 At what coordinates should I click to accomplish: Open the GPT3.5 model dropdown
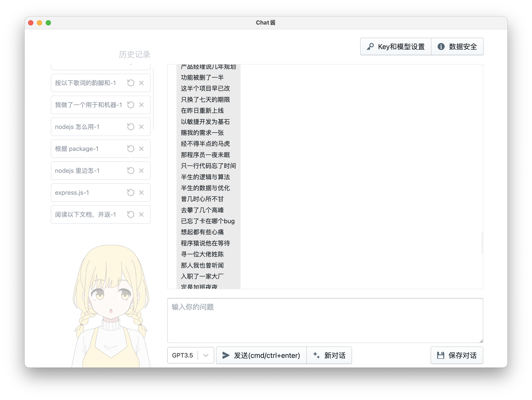[x=183, y=355]
